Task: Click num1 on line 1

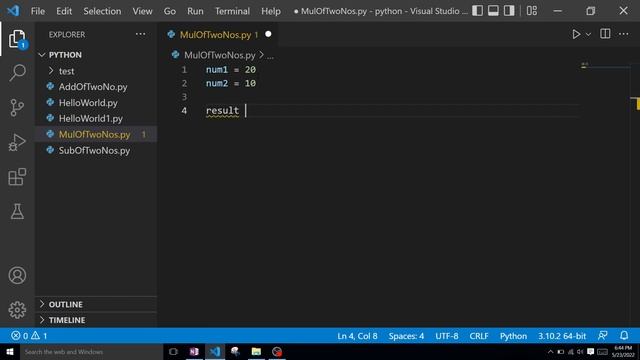Action: (217, 70)
